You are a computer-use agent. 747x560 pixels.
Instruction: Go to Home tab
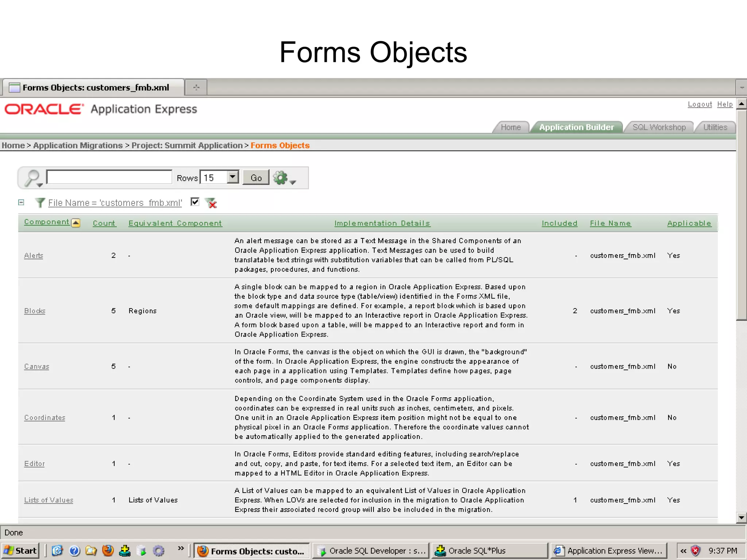[511, 127]
